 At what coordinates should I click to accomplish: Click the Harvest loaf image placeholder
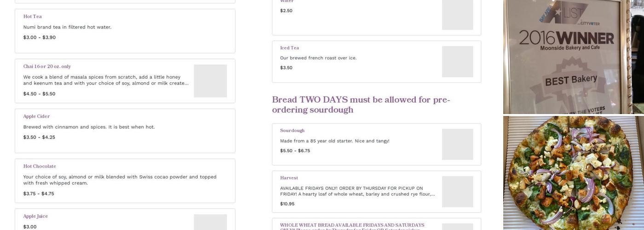coord(457,192)
